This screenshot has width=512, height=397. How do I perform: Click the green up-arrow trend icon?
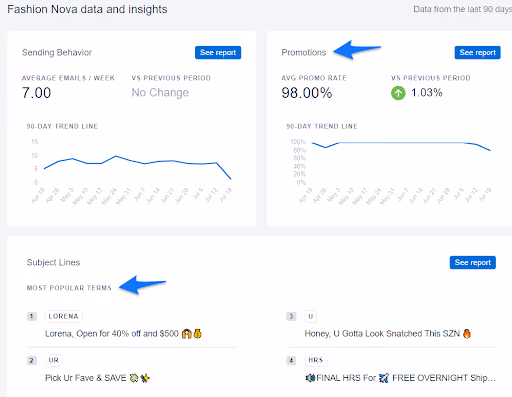pyautogui.click(x=398, y=93)
